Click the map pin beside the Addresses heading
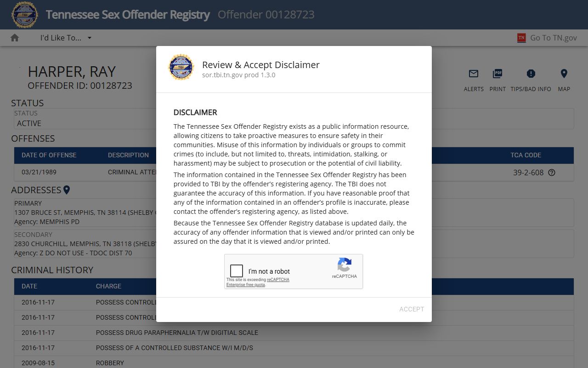The image size is (588, 368). [67, 190]
